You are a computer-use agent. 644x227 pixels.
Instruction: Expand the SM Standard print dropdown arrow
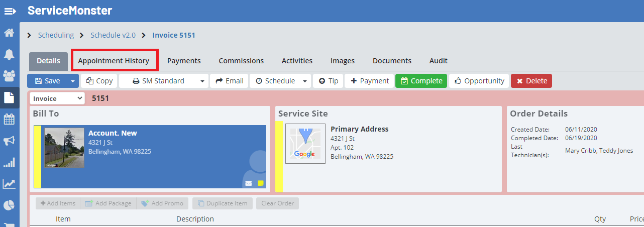click(x=202, y=81)
